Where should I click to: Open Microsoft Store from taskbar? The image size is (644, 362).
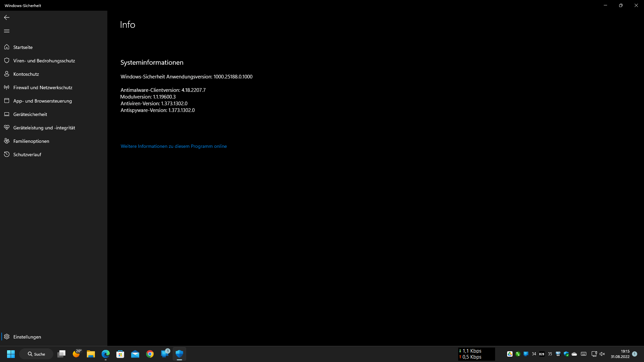click(120, 354)
